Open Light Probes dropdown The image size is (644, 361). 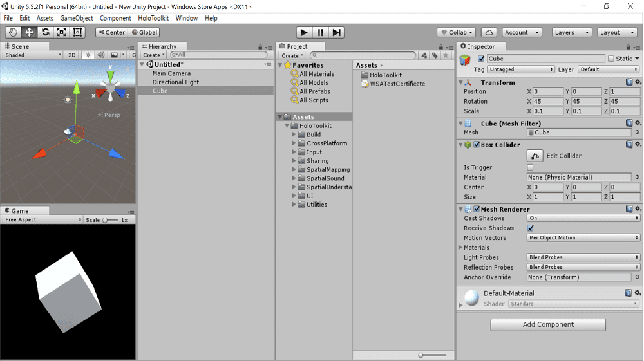(x=583, y=257)
